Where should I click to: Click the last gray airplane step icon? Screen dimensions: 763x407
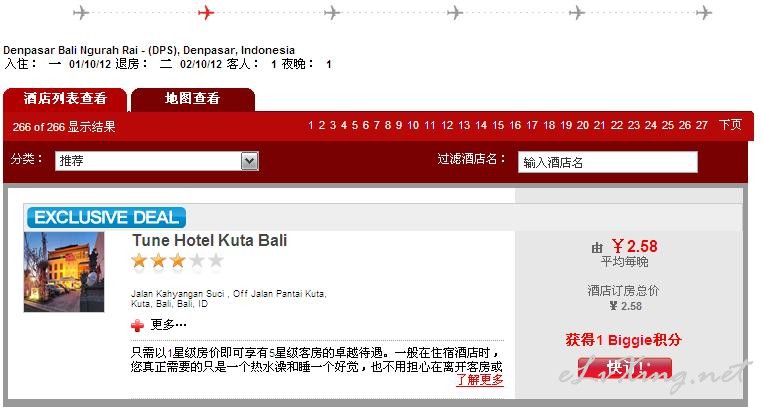[x=704, y=12]
